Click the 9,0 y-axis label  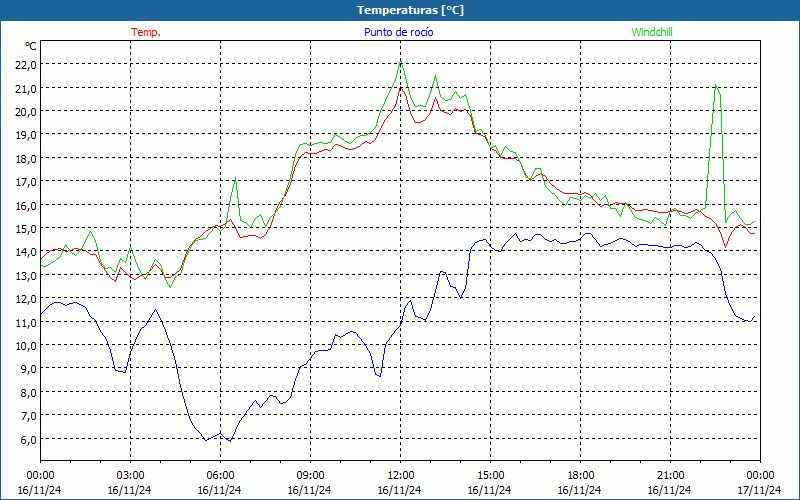(28, 369)
